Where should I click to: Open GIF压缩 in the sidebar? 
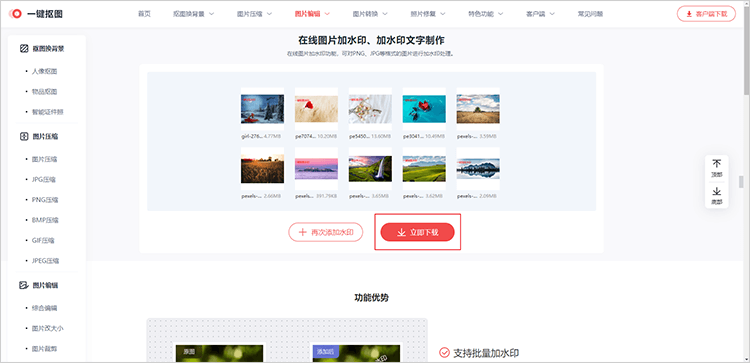pyautogui.click(x=44, y=241)
